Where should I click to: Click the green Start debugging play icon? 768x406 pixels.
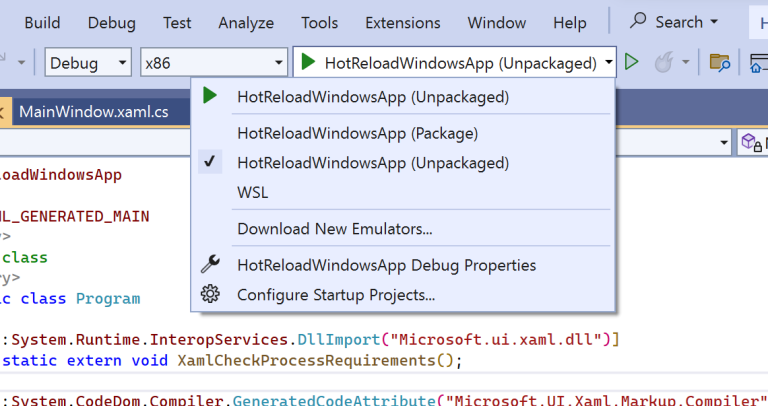tap(308, 62)
